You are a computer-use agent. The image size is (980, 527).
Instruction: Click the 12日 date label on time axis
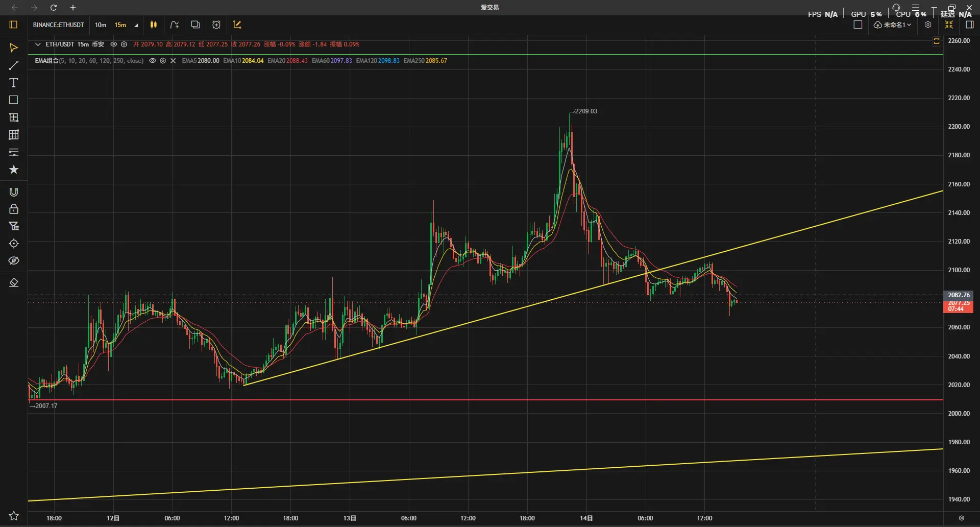point(113,518)
